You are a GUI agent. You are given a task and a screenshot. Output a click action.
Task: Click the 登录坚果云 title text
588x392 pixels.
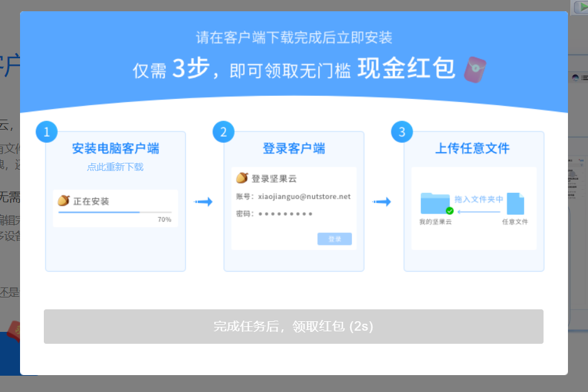274,178
